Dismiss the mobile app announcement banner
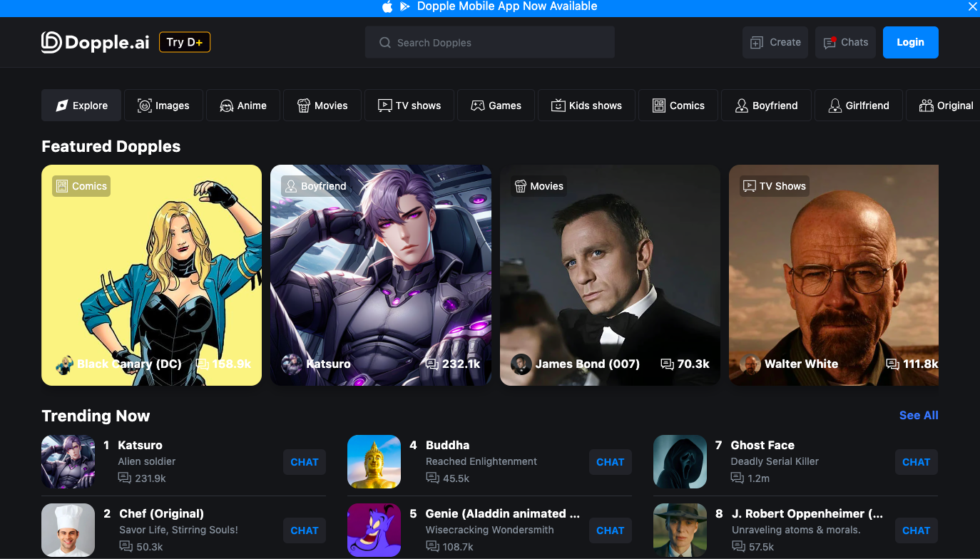The image size is (980, 559). [x=972, y=7]
